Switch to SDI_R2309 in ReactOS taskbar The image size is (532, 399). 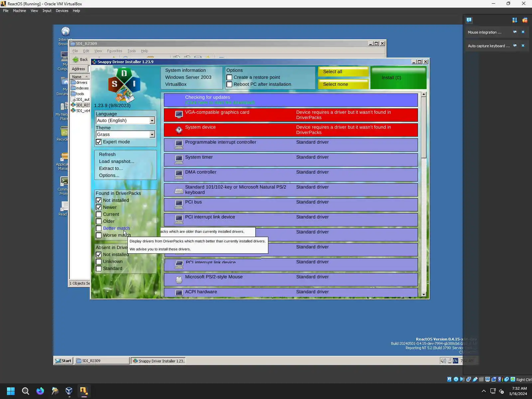(102, 361)
